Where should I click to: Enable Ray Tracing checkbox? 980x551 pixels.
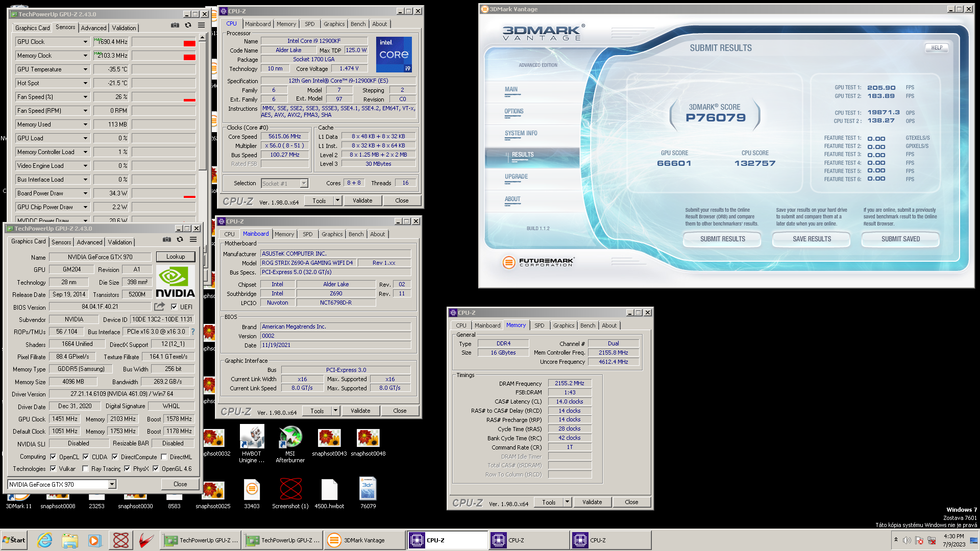pyautogui.click(x=85, y=468)
